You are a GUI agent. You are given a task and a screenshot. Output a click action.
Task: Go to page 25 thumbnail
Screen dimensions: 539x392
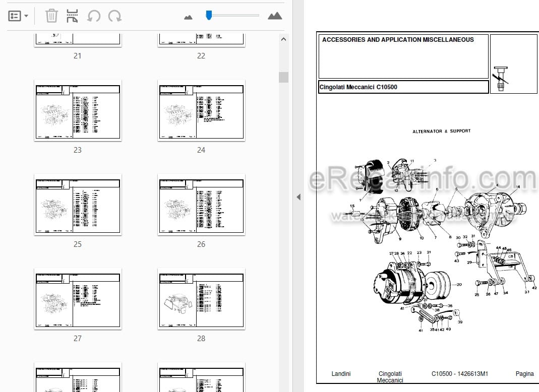(x=78, y=205)
